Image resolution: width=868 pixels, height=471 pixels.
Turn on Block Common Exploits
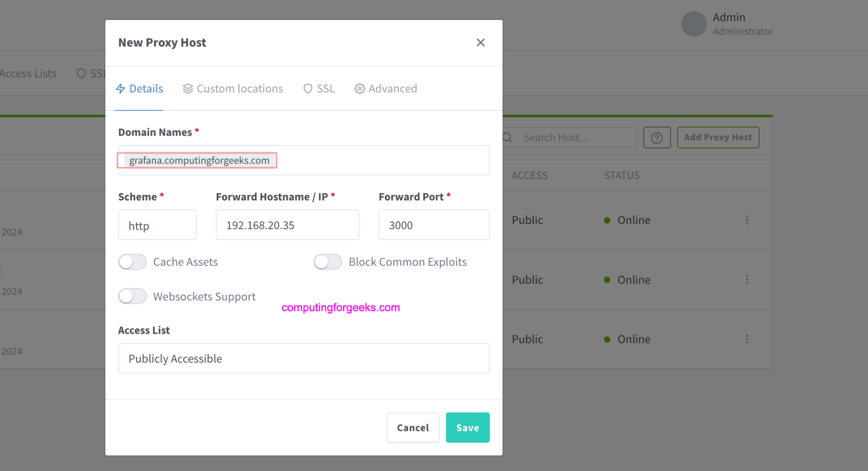328,262
